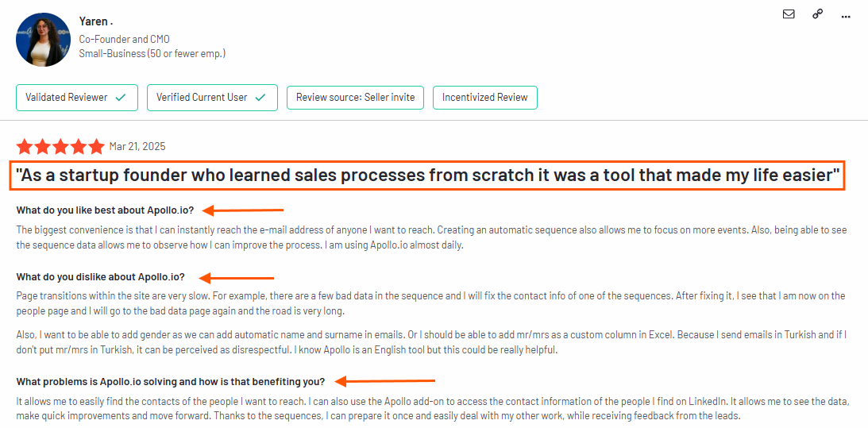This screenshot has width=868, height=428.
Task: Open Yaren's profile picture
Action: 44,40
